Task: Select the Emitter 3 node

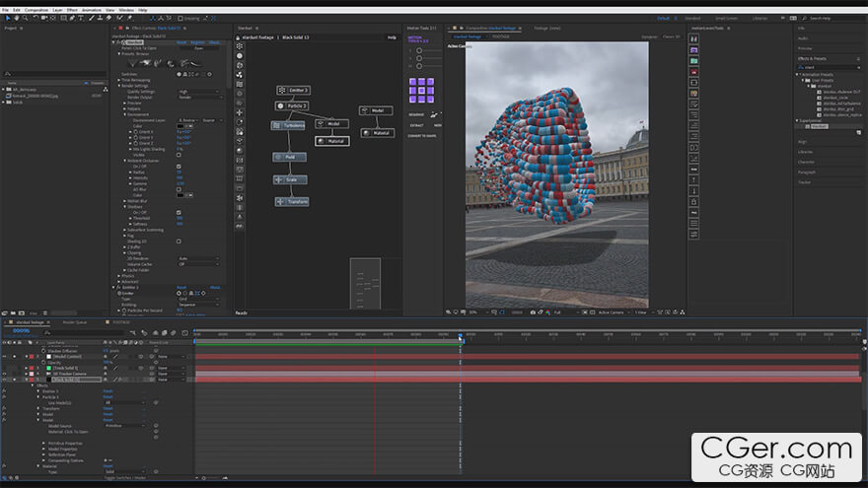Action: click(x=293, y=90)
